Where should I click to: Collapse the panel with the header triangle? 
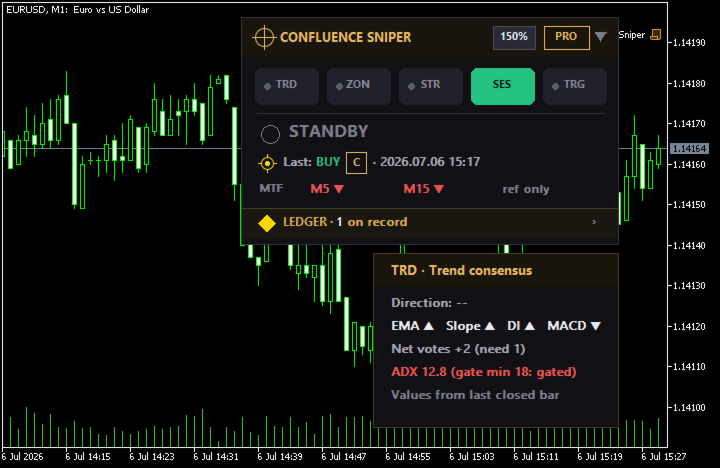(601, 37)
